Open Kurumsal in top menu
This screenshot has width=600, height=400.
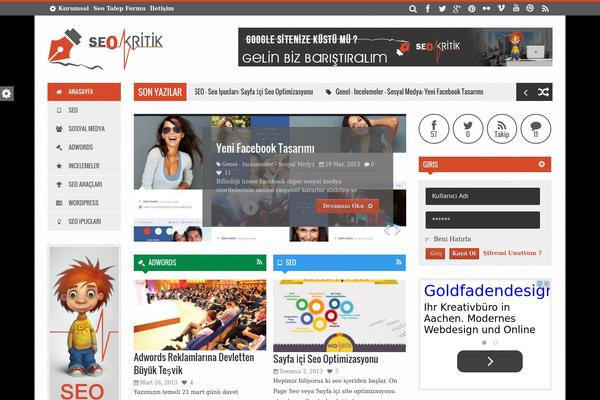click(x=73, y=8)
